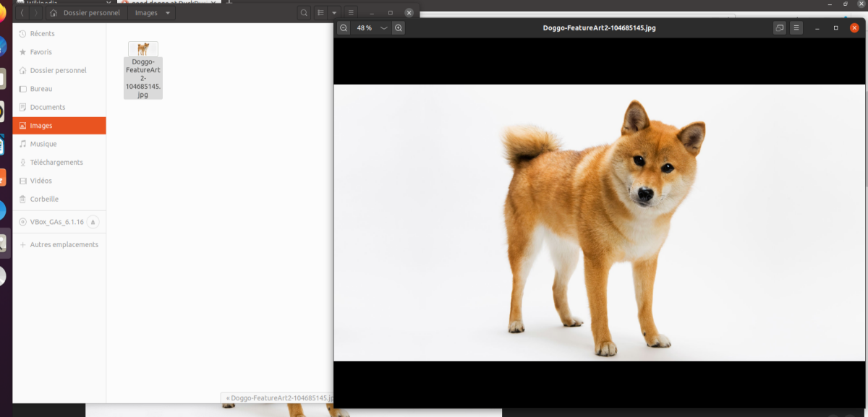The image size is (868, 417).
Task: Minimize the image viewer window
Action: pyautogui.click(x=817, y=28)
